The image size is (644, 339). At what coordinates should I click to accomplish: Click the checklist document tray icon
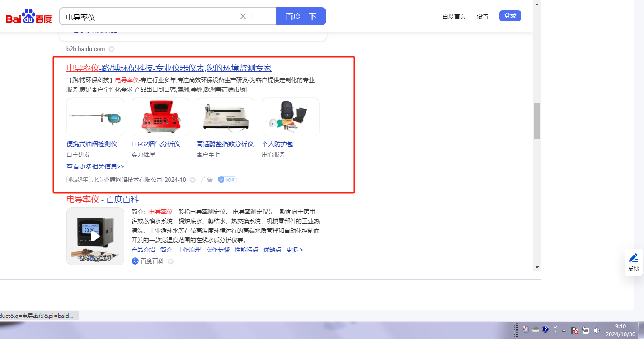pos(526,329)
